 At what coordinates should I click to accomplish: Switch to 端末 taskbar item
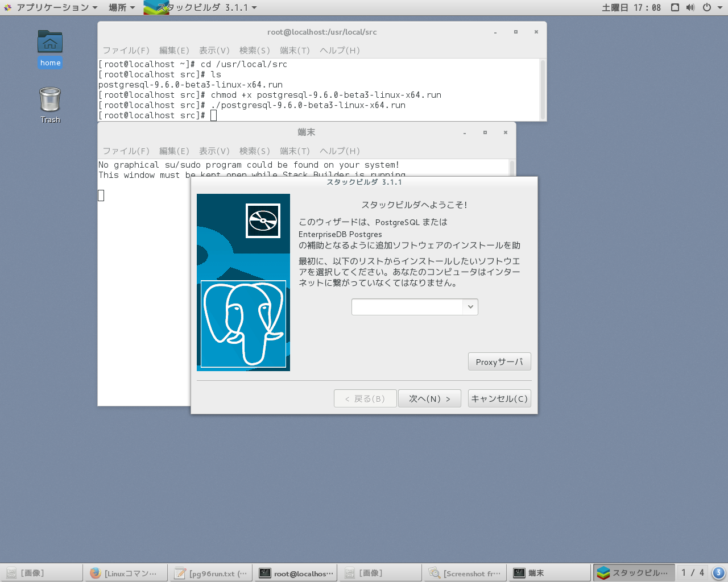coord(549,573)
